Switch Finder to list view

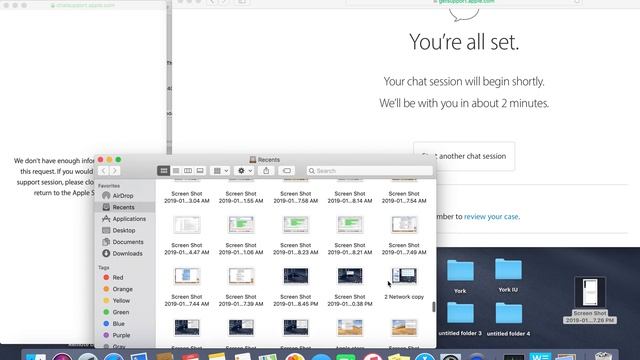[176, 171]
